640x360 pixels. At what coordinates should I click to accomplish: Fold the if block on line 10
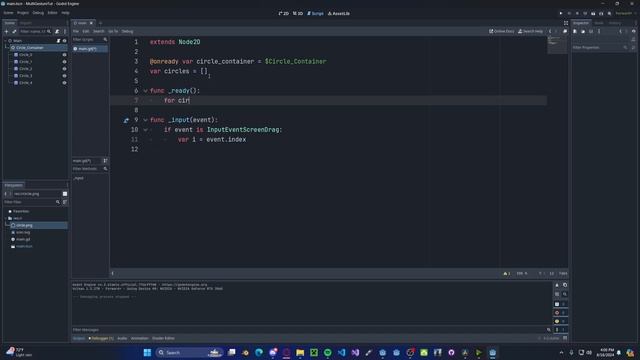145,130
